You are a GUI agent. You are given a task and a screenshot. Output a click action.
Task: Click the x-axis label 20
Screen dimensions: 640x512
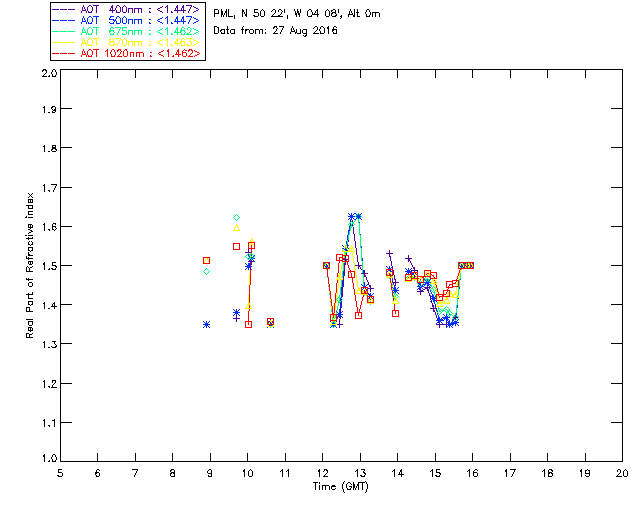(622, 473)
